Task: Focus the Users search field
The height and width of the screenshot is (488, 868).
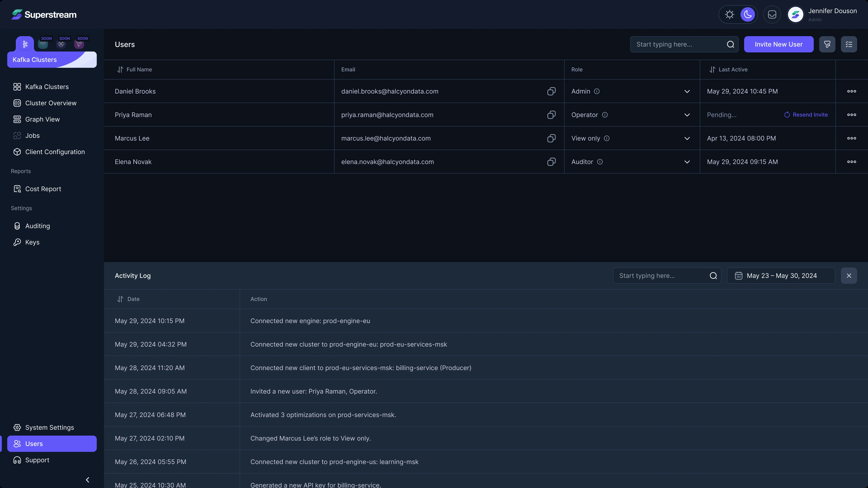Action: pos(684,45)
